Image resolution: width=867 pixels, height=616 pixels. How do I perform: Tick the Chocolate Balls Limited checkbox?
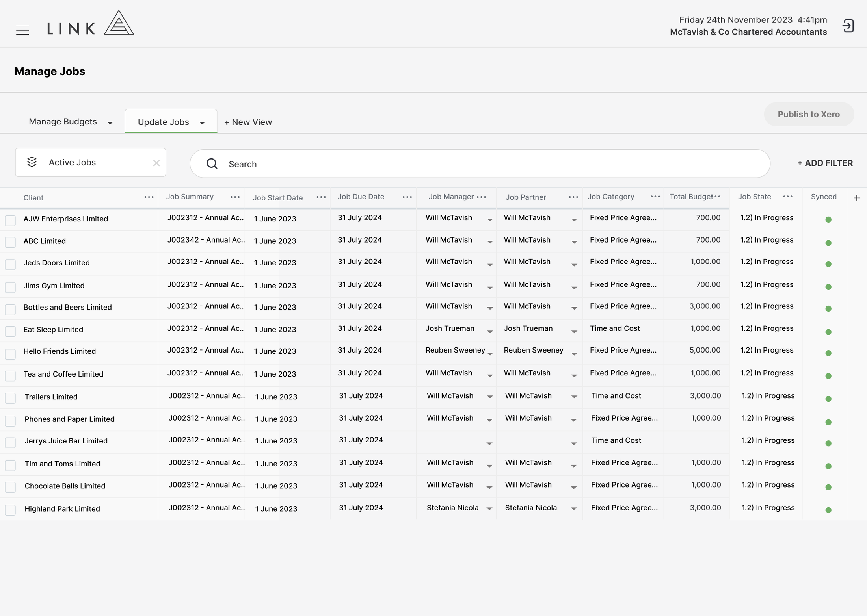point(10,487)
